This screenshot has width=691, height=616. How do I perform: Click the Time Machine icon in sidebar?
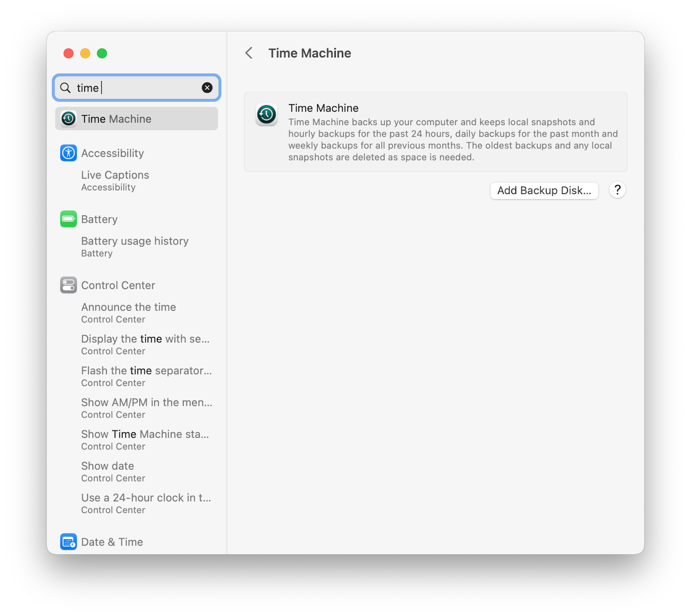68,119
